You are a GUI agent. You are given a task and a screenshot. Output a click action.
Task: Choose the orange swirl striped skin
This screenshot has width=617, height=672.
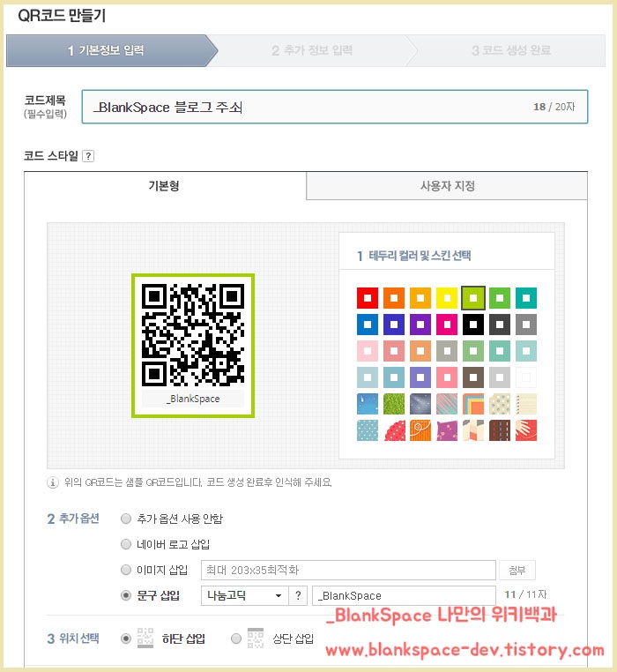click(x=420, y=430)
